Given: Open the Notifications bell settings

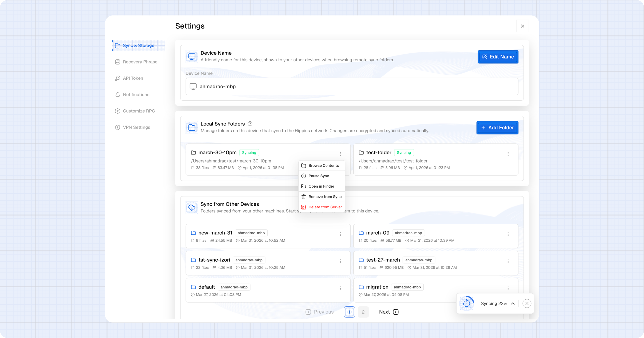Looking at the screenshot, I should tap(136, 95).
